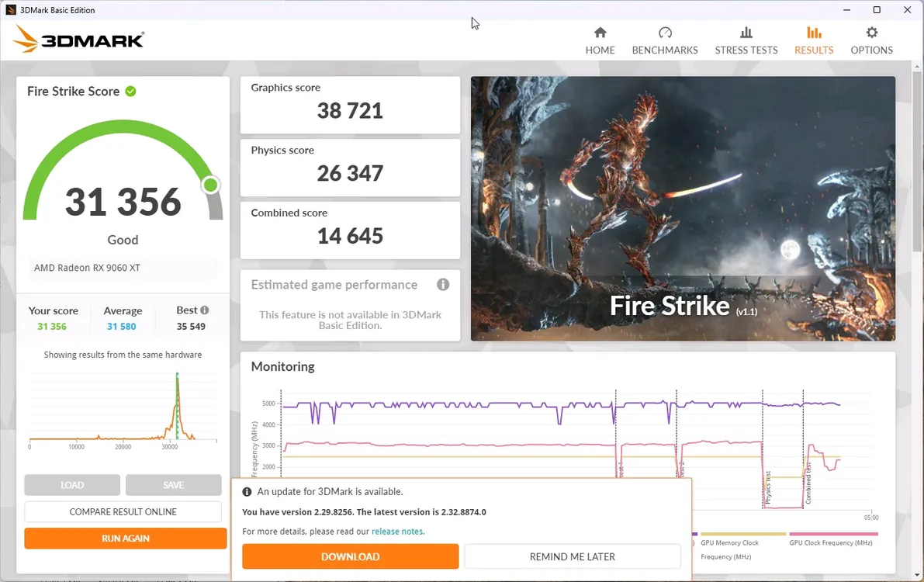
Task: Open Options using the gear icon
Action: [x=871, y=33]
